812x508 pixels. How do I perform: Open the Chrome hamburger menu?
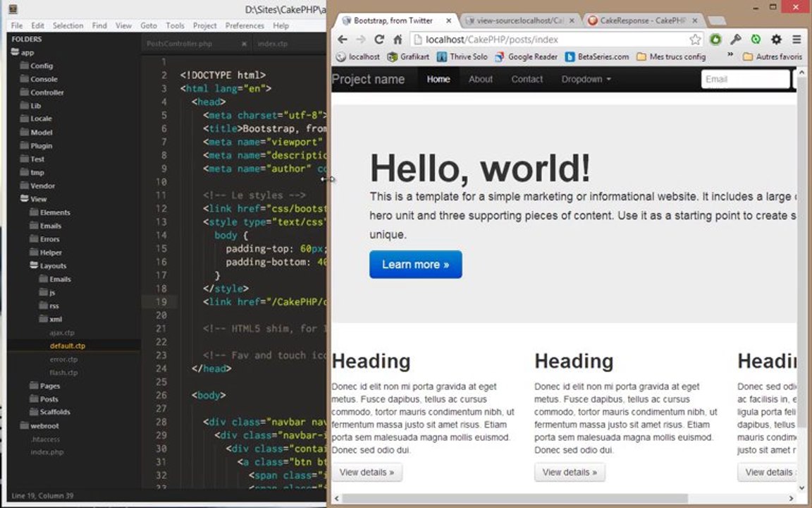(x=796, y=40)
